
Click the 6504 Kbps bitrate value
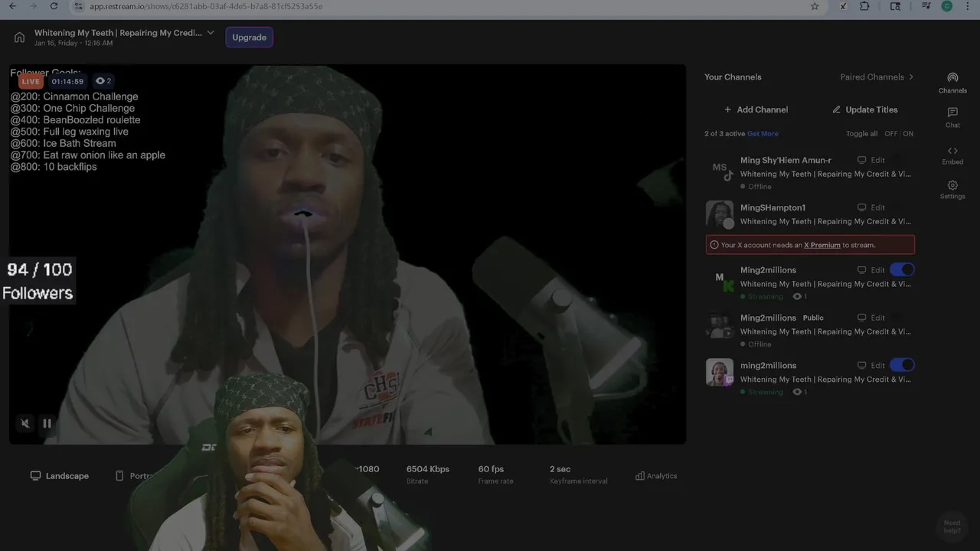pyautogui.click(x=427, y=469)
